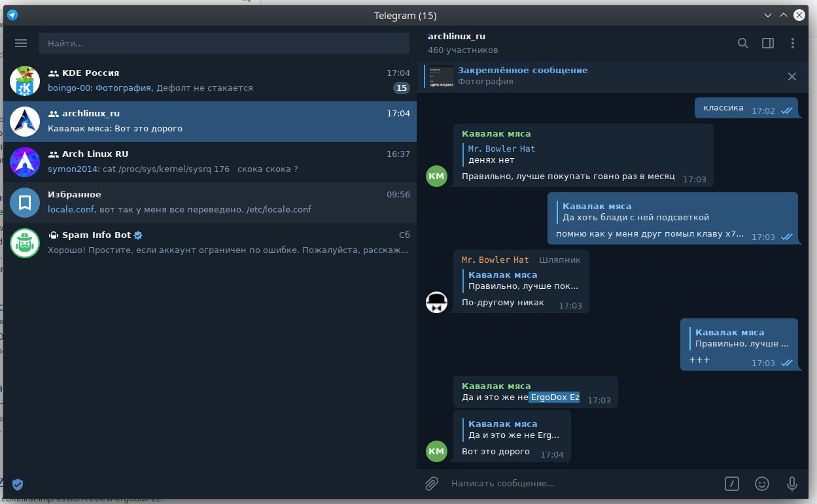
Task: Open the Избранное saved messages chat
Action: point(210,203)
